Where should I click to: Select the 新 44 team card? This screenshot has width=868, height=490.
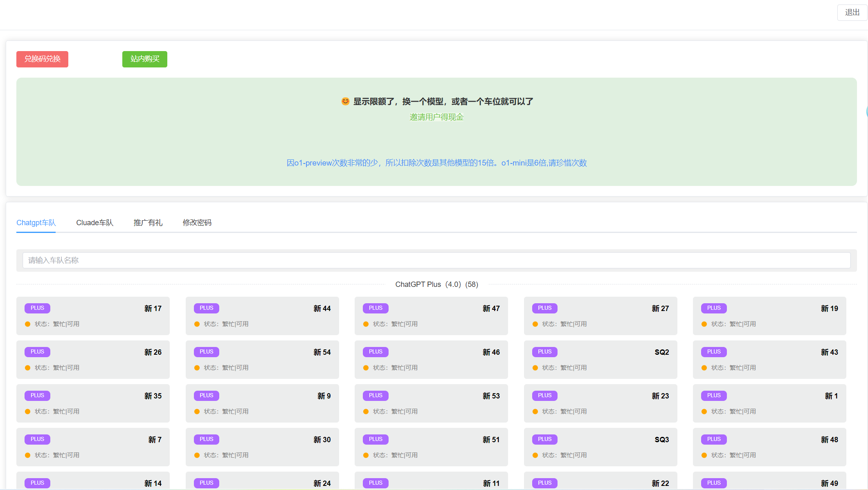point(262,316)
